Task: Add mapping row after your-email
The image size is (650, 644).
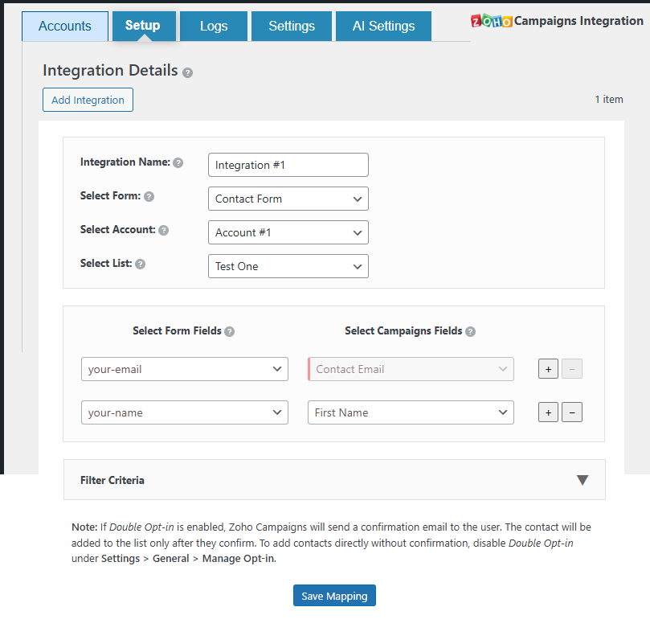Action: (548, 369)
